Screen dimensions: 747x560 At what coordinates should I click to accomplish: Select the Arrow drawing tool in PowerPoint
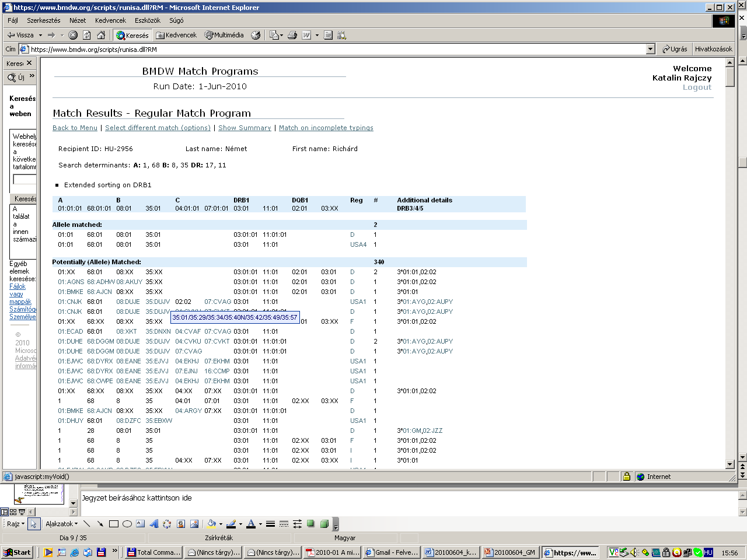[100, 524]
